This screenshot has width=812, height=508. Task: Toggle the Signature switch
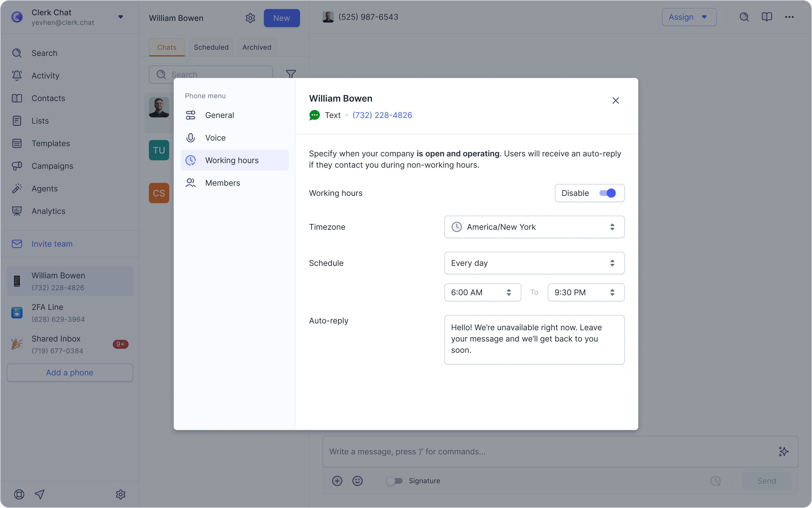click(394, 481)
